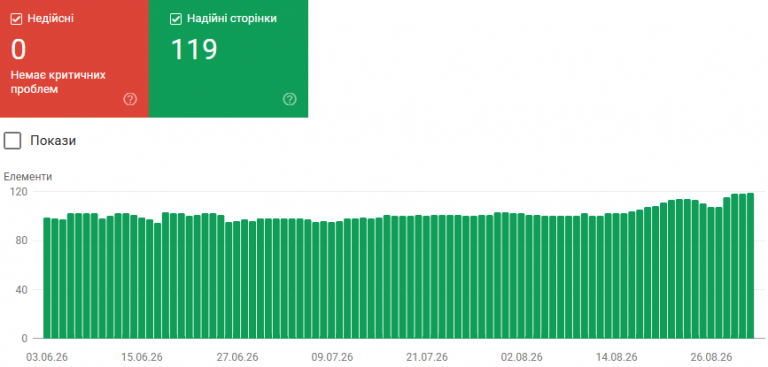Click the date label 21.07.26
This screenshot has height=367, width=768.
pos(428,357)
